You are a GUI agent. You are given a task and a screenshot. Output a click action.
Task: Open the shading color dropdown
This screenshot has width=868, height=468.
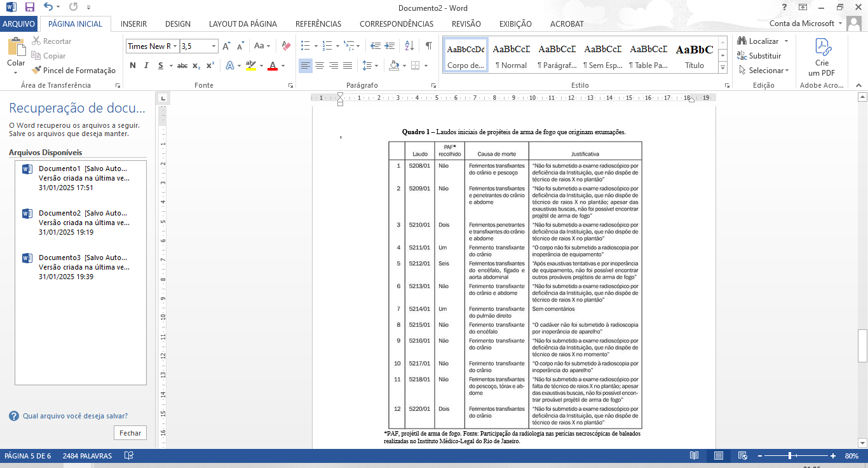coord(403,65)
